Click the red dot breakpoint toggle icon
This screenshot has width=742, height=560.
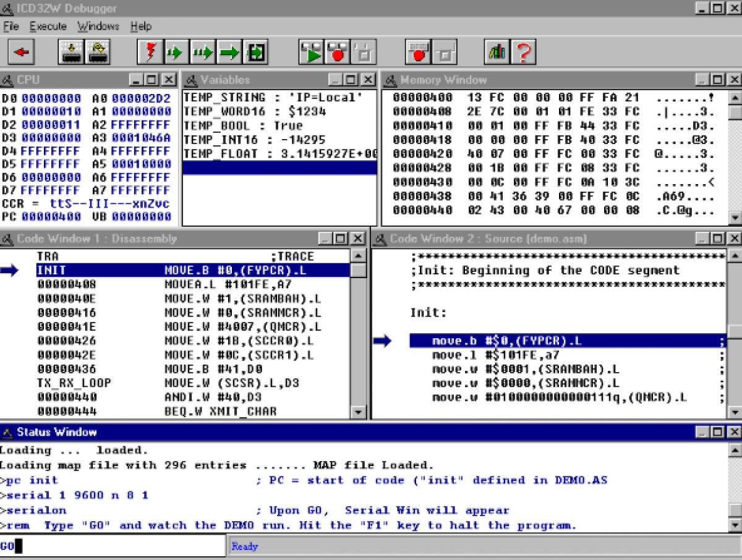click(337, 52)
